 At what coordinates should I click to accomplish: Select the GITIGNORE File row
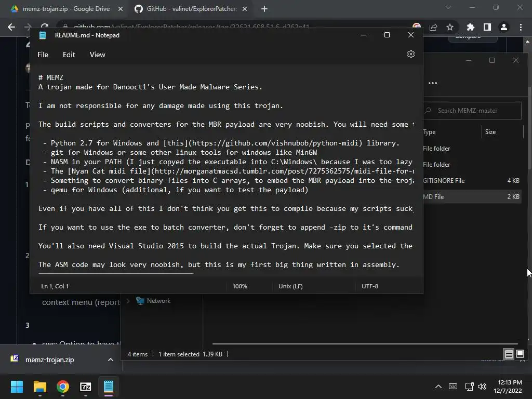coord(472,180)
